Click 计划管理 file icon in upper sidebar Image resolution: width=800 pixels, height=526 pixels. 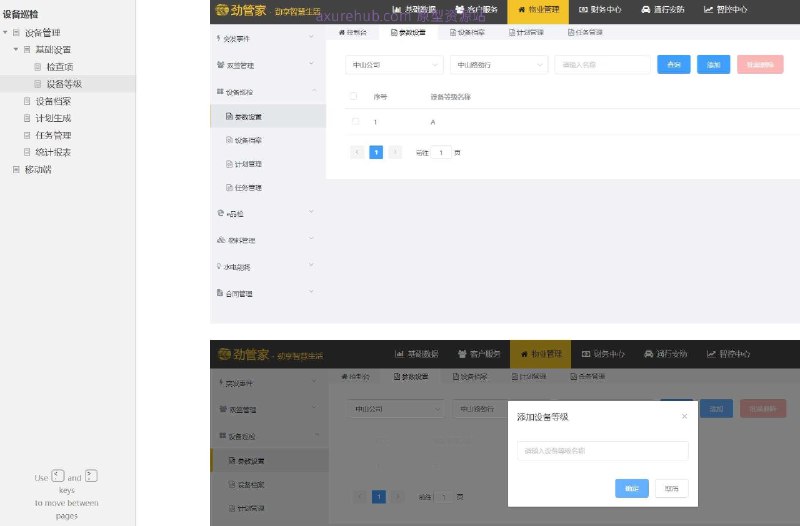point(229,164)
